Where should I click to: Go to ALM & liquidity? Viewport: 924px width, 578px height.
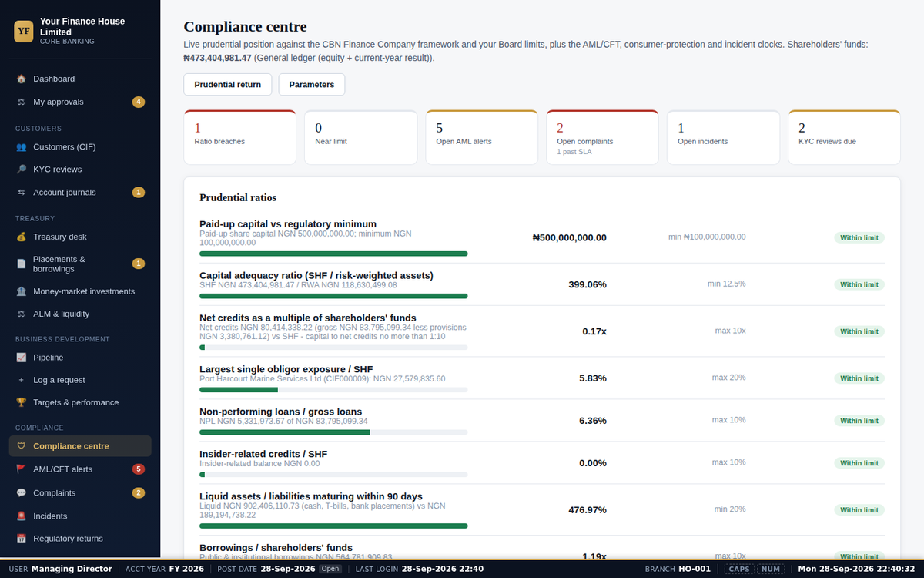(x=80, y=314)
